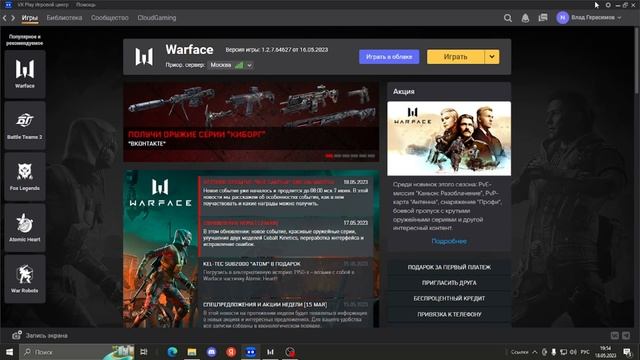
Task: Open СПЕЦПРЕДЛОЖЕНИЯ И АКЦИИ НЕДЕЛИ news item
Action: click(286, 313)
